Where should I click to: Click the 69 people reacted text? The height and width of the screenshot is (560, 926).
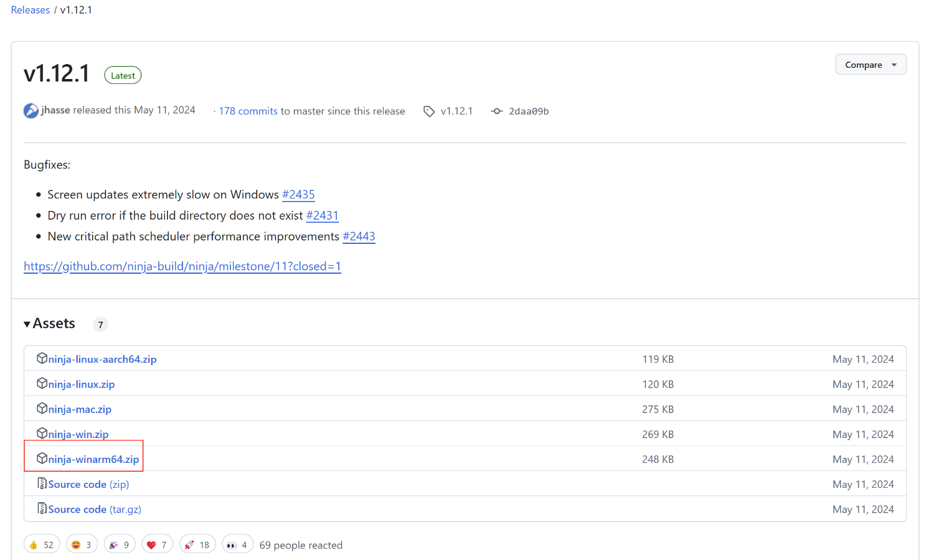tap(301, 545)
